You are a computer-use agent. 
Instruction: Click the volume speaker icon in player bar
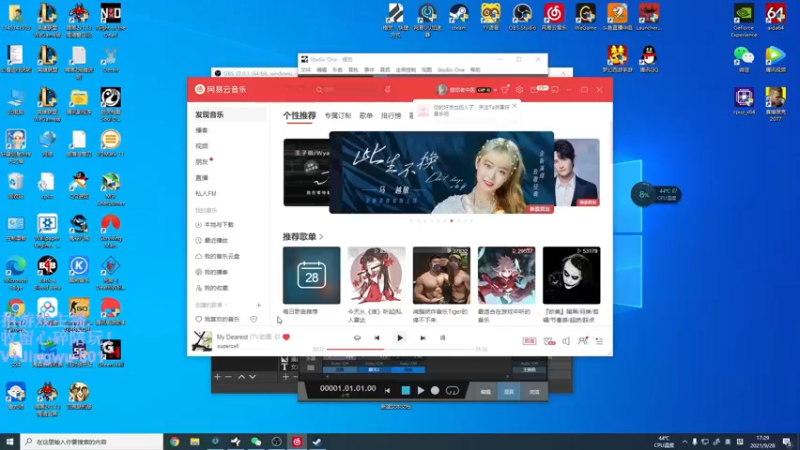pyautogui.click(x=566, y=341)
